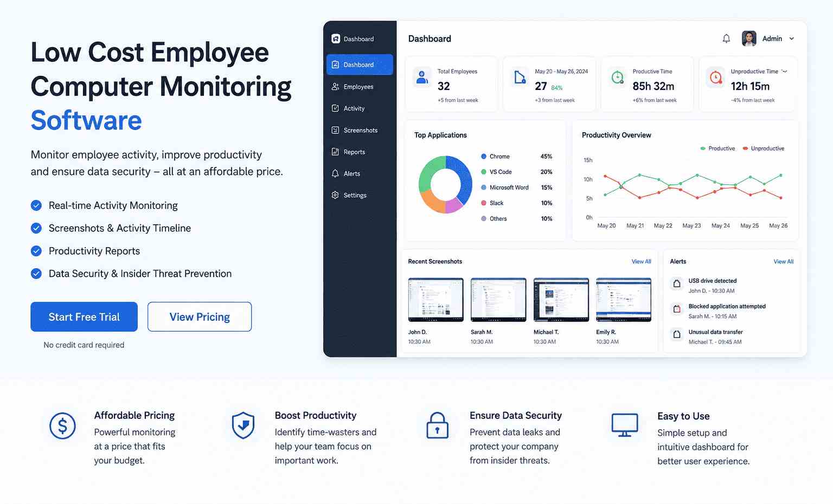Screen dimensions: 833x504
Task: Click the Screenshots icon in sidebar
Action: point(335,130)
